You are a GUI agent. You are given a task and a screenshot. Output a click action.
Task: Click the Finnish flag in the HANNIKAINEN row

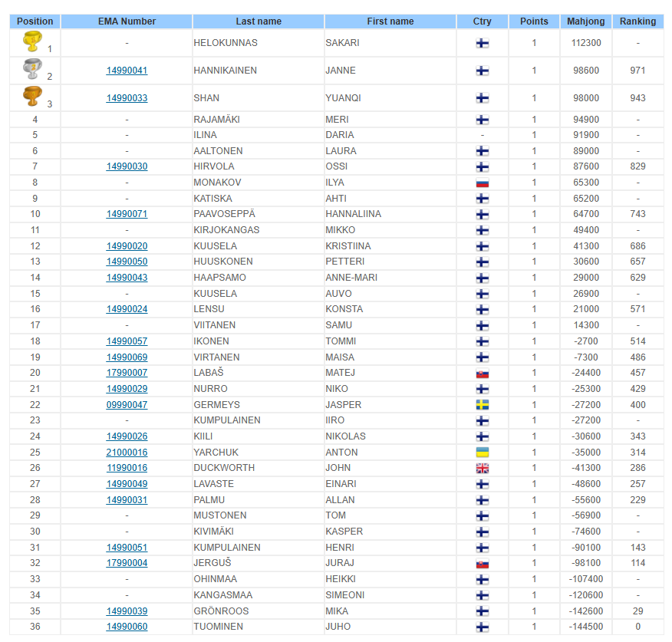483,71
